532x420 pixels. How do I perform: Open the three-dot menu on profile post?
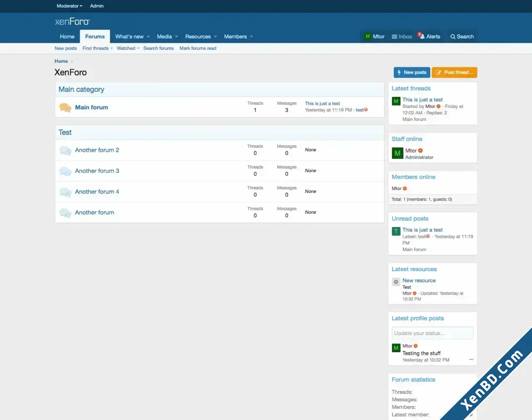pyautogui.click(x=471, y=360)
